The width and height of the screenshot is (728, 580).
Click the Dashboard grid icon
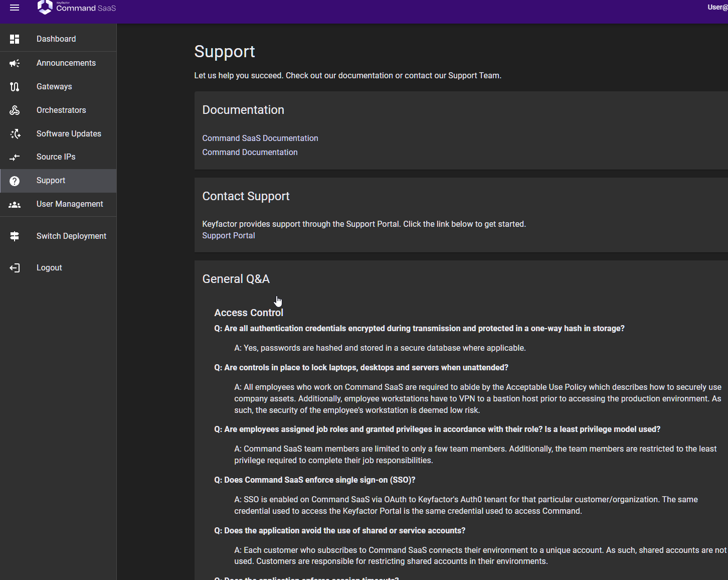15,39
